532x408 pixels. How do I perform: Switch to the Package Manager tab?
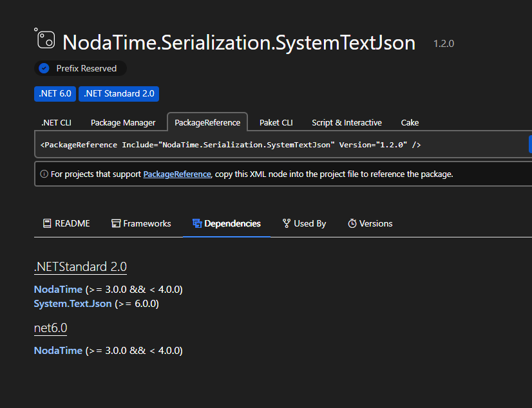[x=123, y=122]
